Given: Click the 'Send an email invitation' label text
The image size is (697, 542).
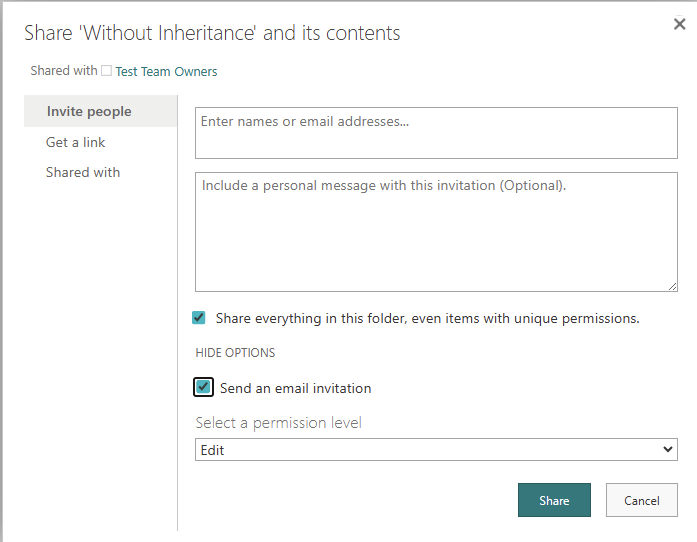Looking at the screenshot, I should [x=295, y=388].
